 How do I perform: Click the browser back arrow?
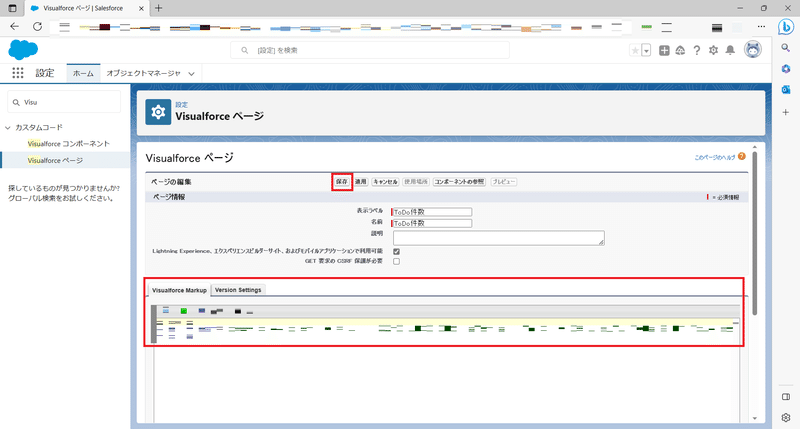coord(14,27)
